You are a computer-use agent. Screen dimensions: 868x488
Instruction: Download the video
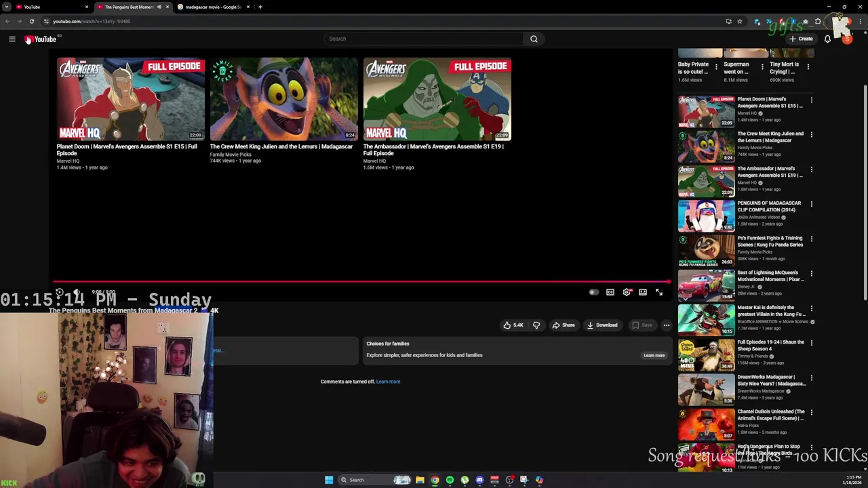pos(602,325)
